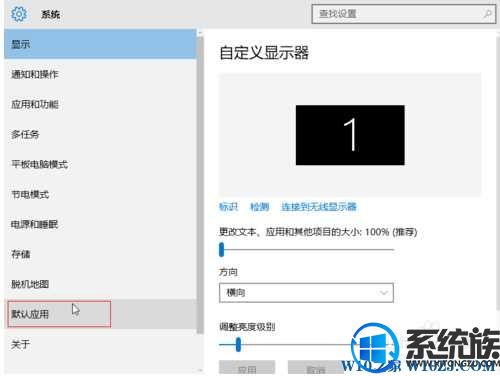Click the sidebar vertical scrollbar
The image size is (500, 376).
200,185
